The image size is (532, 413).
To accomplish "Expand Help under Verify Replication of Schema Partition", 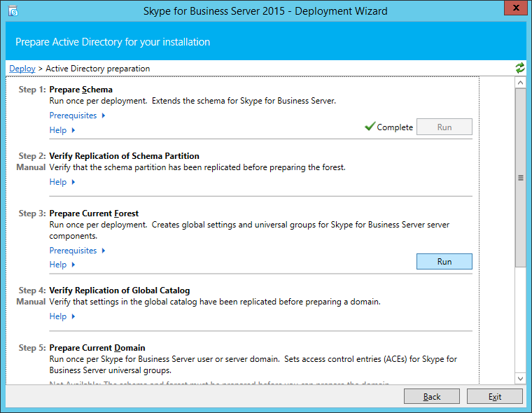I will click(62, 182).
